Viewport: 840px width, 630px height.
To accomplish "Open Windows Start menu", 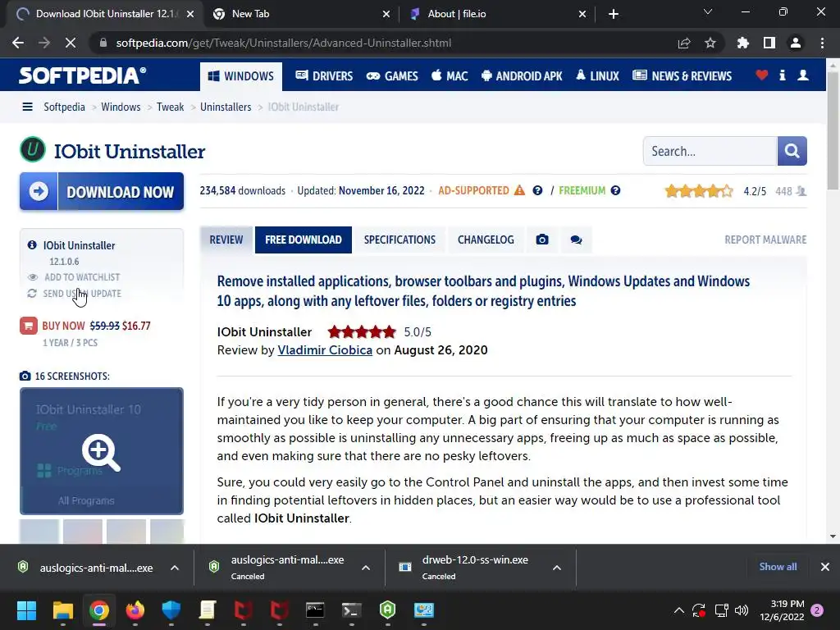I will [26, 610].
